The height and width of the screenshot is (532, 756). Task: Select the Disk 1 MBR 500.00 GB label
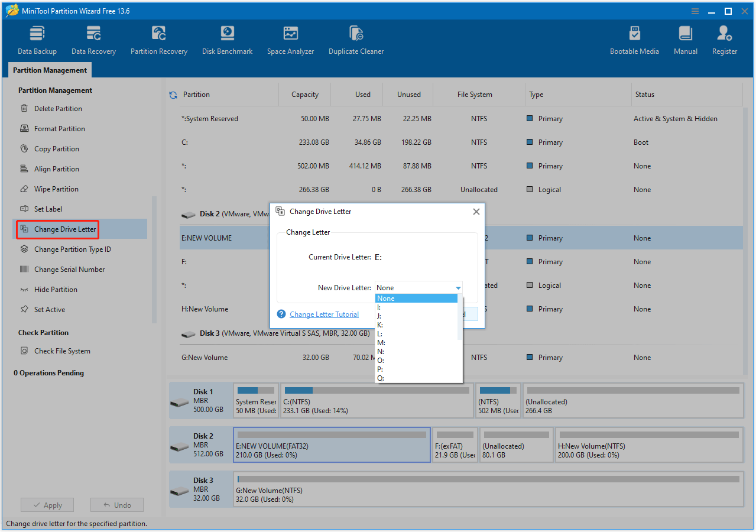pos(201,400)
